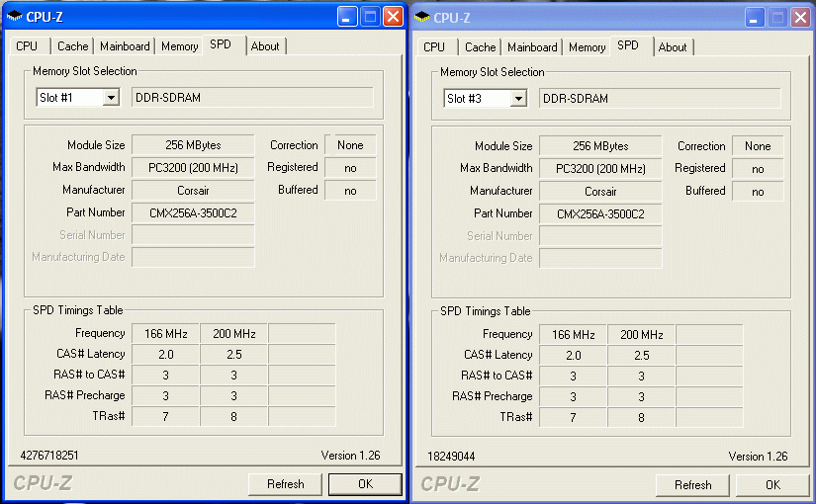
Task: Click OK button in left window
Action: [x=365, y=484]
